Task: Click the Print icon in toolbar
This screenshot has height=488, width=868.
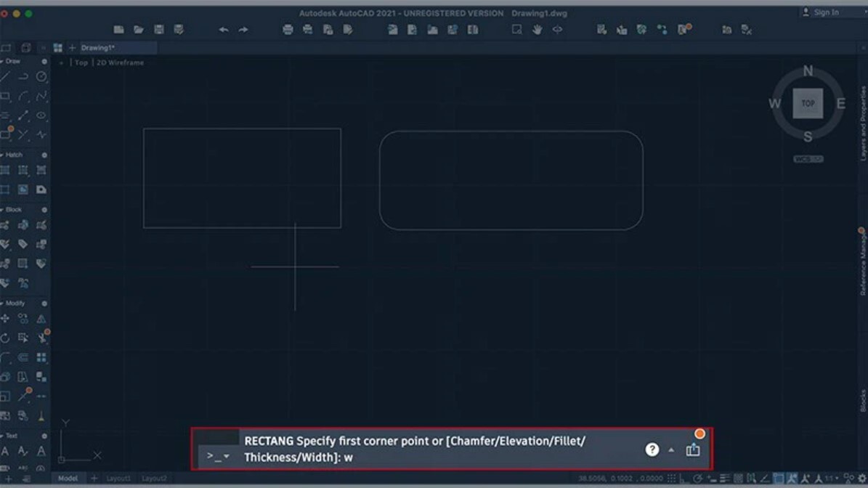Action: [x=288, y=30]
